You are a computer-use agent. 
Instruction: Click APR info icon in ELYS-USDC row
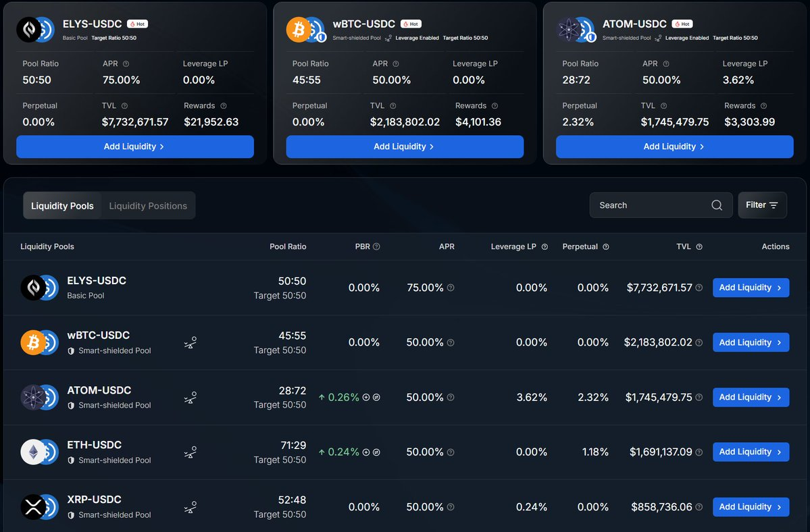click(451, 288)
